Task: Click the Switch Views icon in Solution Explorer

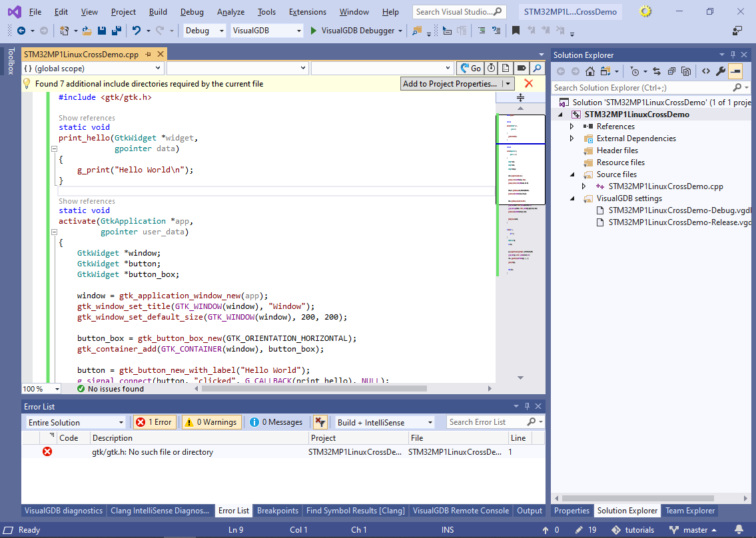Action: (x=605, y=71)
